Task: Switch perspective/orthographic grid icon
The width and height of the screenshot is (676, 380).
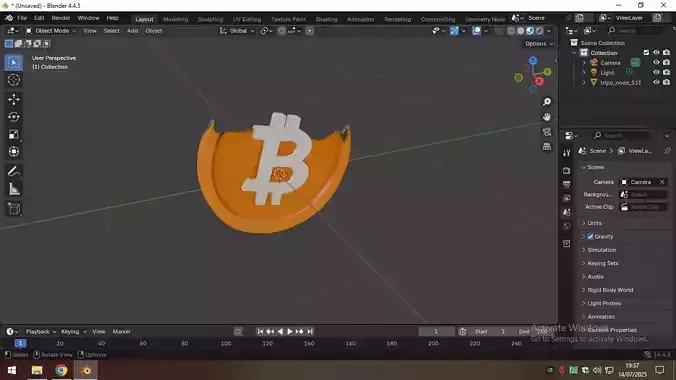Action: click(547, 147)
